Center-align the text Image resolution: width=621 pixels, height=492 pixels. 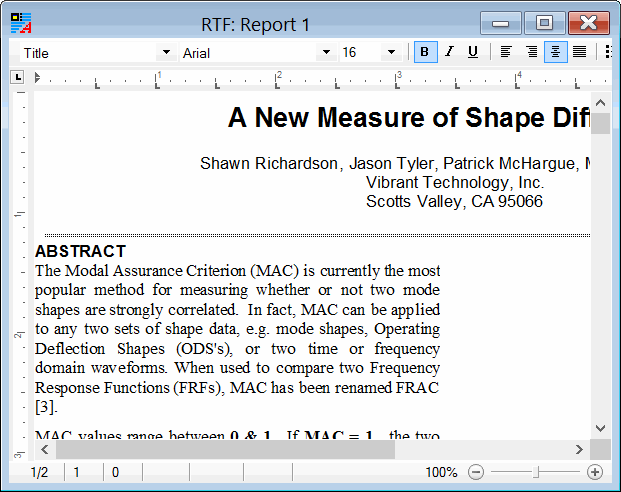tap(556, 52)
